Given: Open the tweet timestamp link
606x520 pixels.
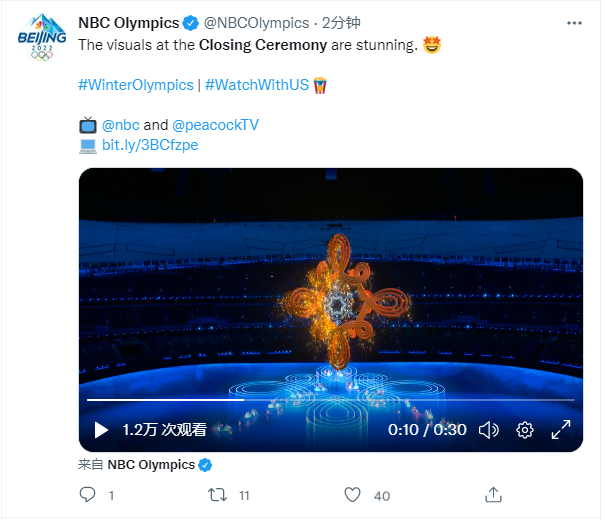Looking at the screenshot, I should pyautogui.click(x=341, y=23).
